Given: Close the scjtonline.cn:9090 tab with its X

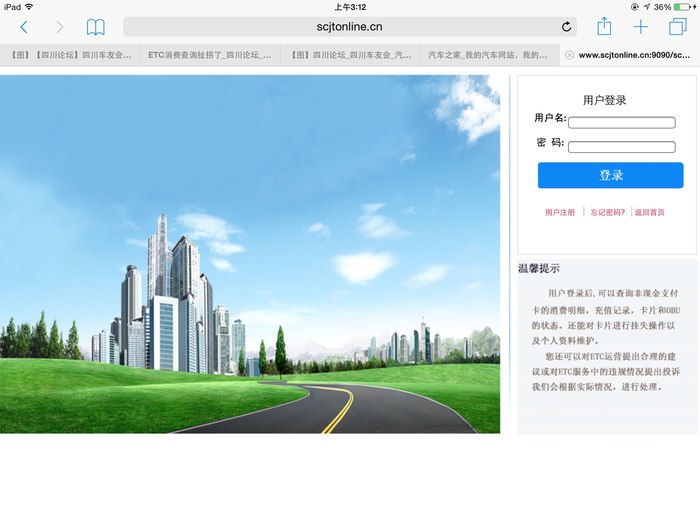Looking at the screenshot, I should click(x=569, y=55).
